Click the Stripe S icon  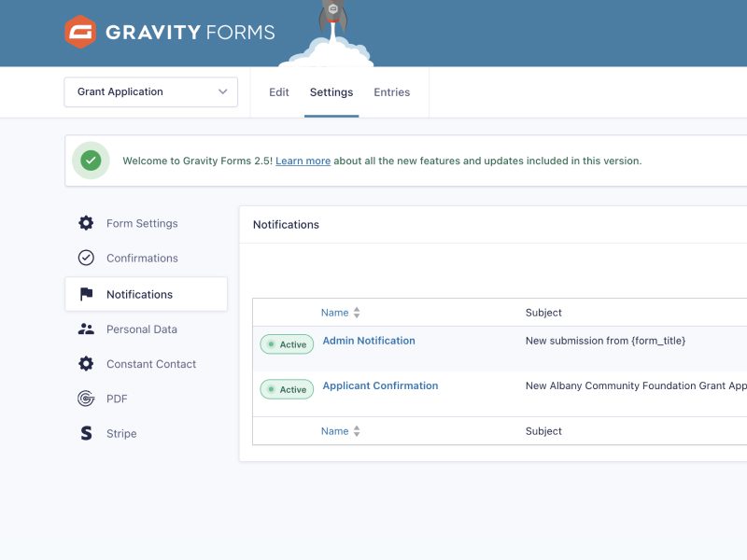[86, 433]
